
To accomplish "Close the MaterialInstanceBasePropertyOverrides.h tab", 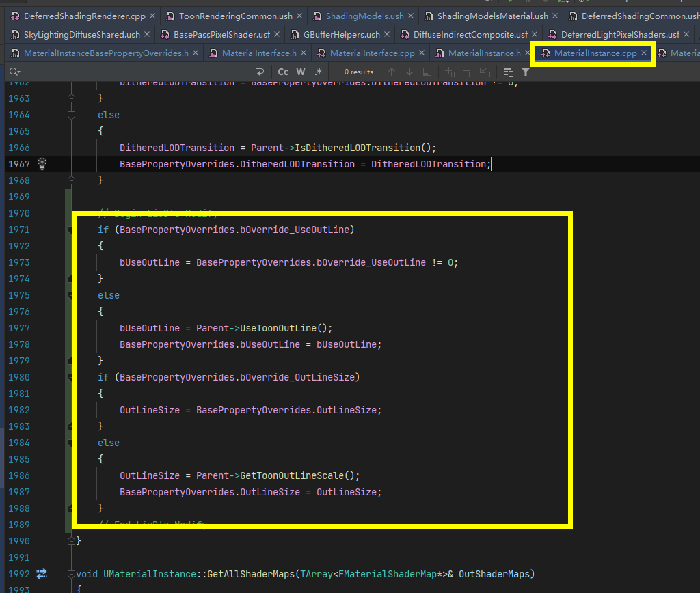I will (196, 51).
